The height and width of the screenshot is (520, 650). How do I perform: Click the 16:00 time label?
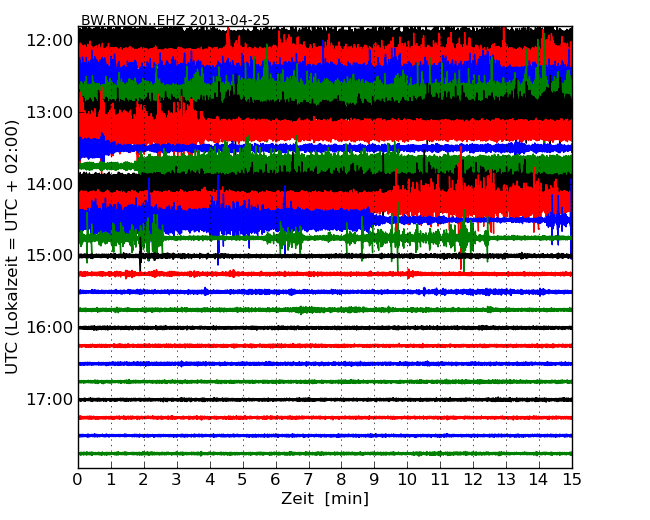[50, 328]
